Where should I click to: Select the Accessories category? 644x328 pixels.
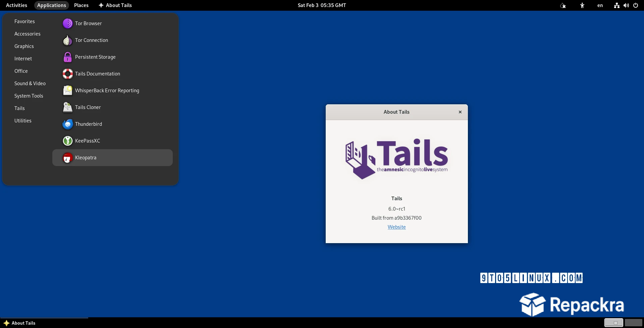tap(27, 34)
